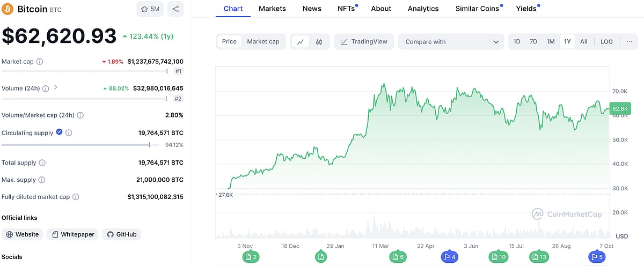This screenshot has height=266, width=644.
Task: Switch to line chart view
Action: (301, 42)
